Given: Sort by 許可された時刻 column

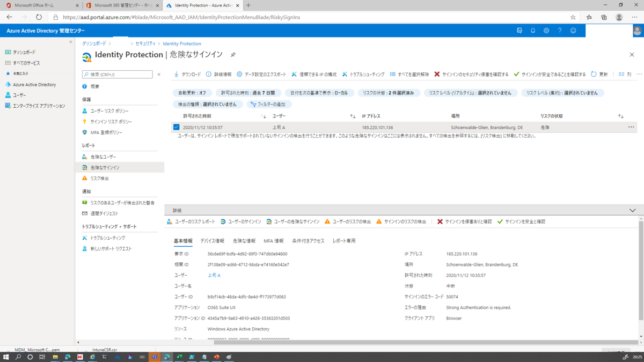Looking at the screenshot, I should tap(197, 116).
